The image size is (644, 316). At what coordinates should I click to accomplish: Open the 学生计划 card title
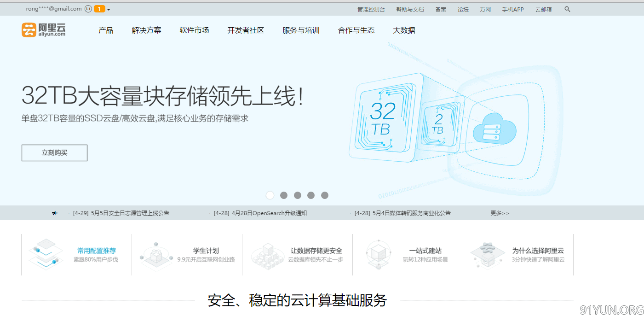[206, 251]
